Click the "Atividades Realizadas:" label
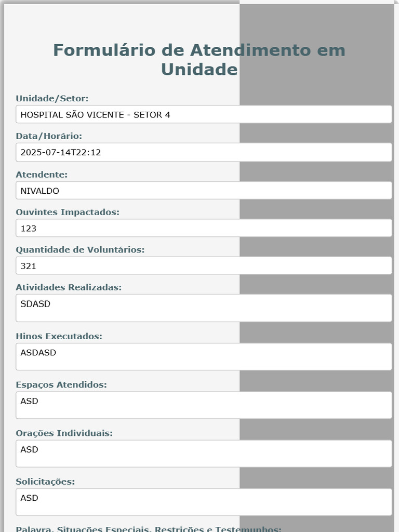The height and width of the screenshot is (532, 399). [x=69, y=287]
